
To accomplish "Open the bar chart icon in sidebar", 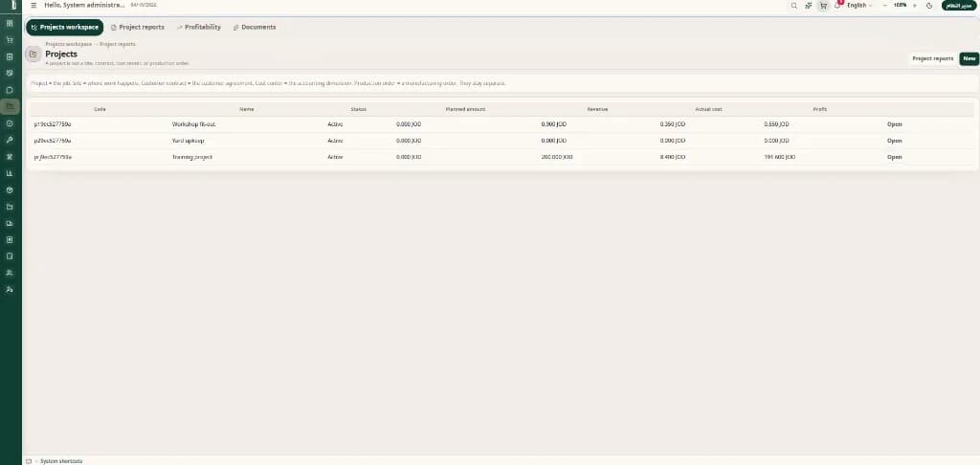I will pos(10,173).
